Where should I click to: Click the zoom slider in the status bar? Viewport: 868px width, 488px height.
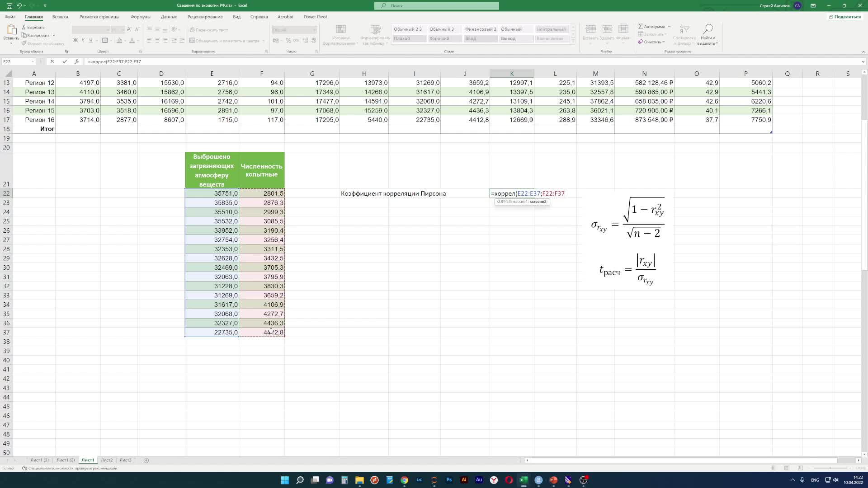[830, 468]
